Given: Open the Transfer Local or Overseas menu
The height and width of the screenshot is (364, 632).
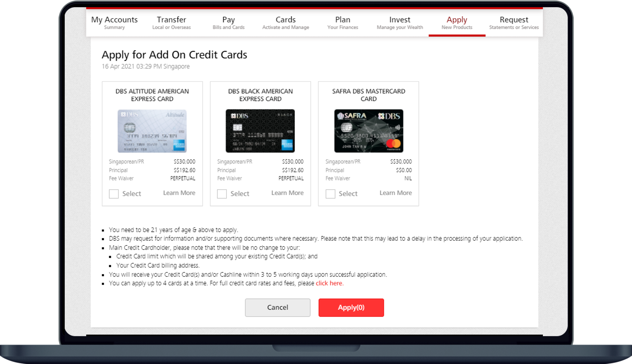Looking at the screenshot, I should [172, 23].
